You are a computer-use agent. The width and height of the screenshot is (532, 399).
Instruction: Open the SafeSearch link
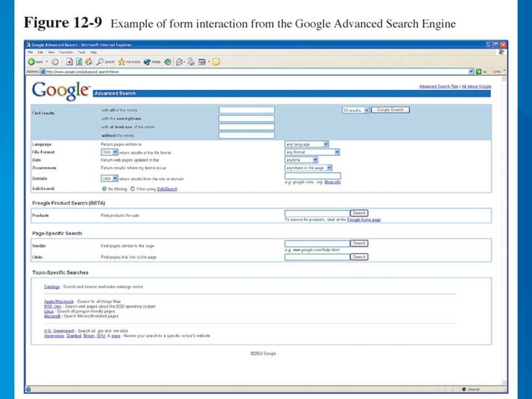coord(167,189)
